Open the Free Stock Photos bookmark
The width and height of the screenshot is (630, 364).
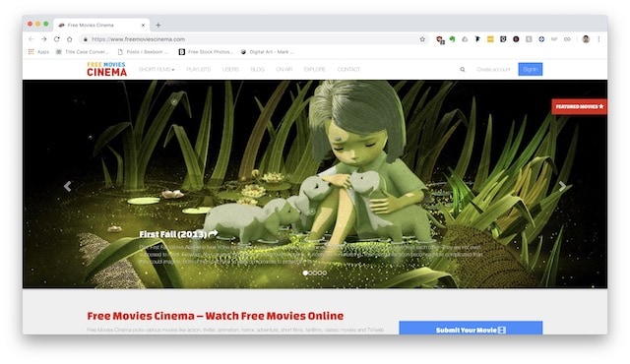[x=206, y=52]
